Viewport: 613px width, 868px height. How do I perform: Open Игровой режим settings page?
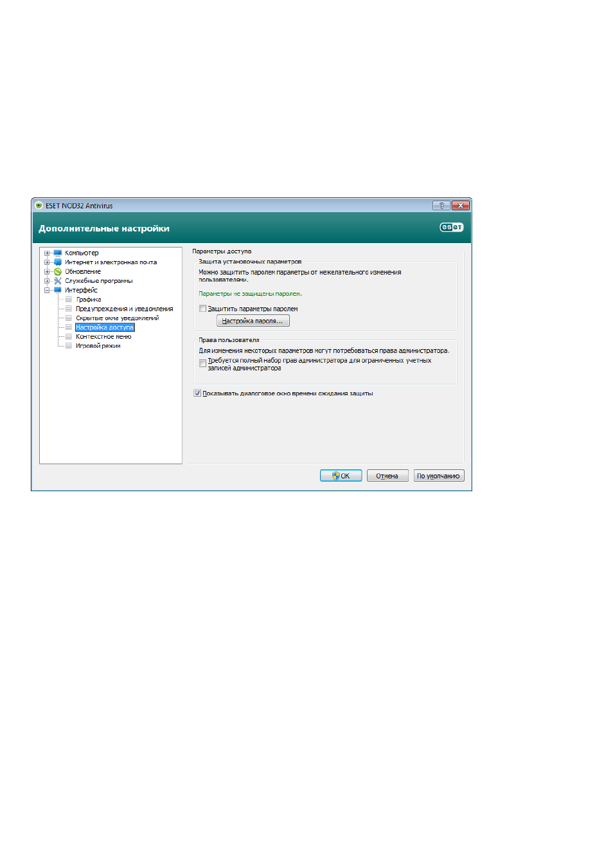tap(98, 346)
